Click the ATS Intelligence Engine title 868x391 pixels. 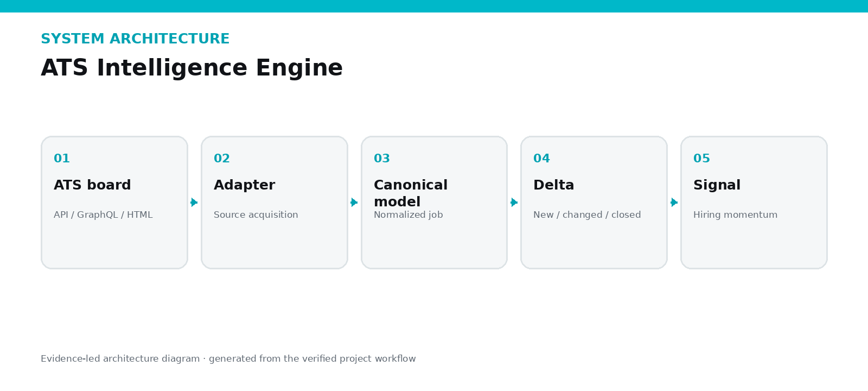(x=192, y=68)
